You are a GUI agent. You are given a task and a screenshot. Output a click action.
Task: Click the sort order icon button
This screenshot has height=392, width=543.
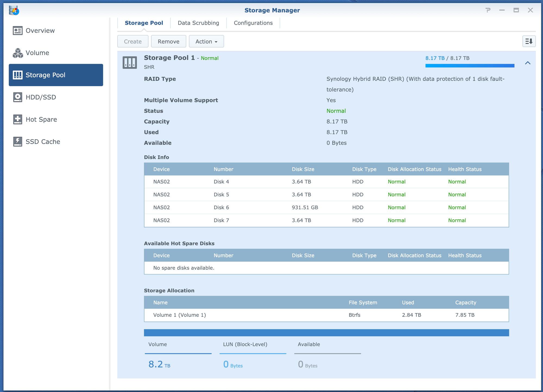click(x=529, y=42)
